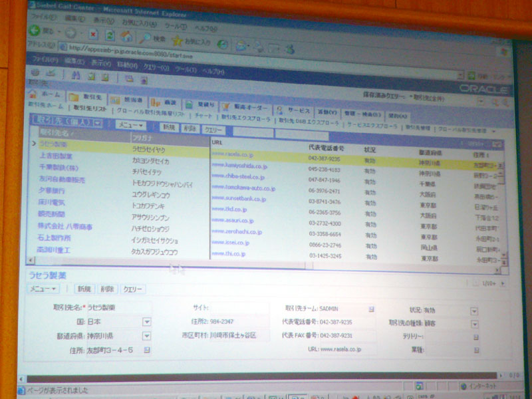
Task: Click the フリガナ cell チバセイテツ
Action: tap(146, 172)
